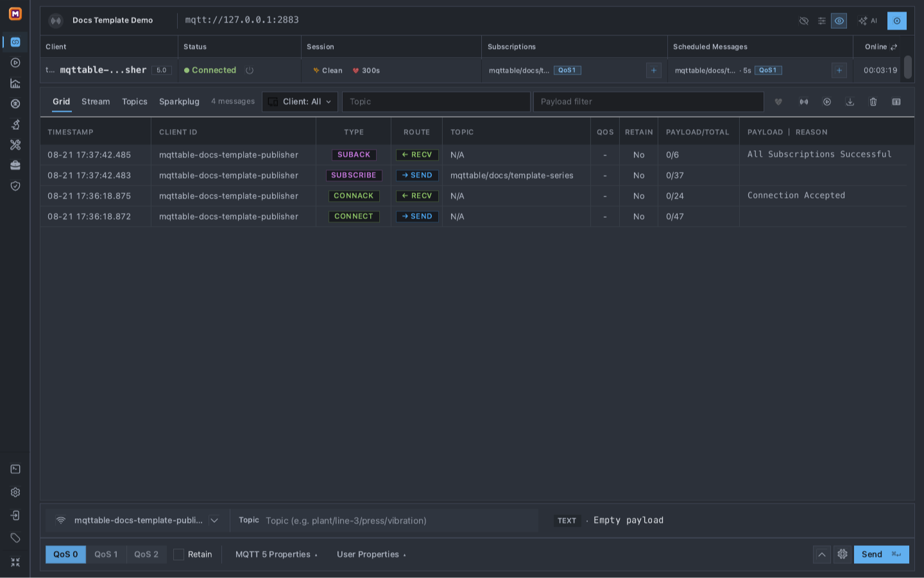
Task: Open the wrench tools sidebar icon
Action: [x=15, y=145]
